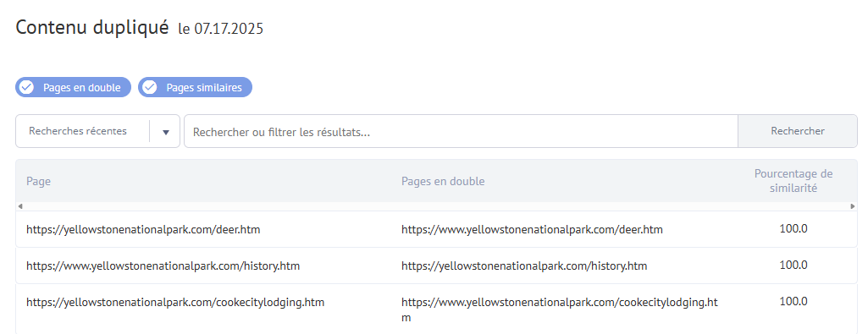
Task: Open the www.yellowstonenationalpark.com/deer.htm duplicate link
Action: coord(532,229)
